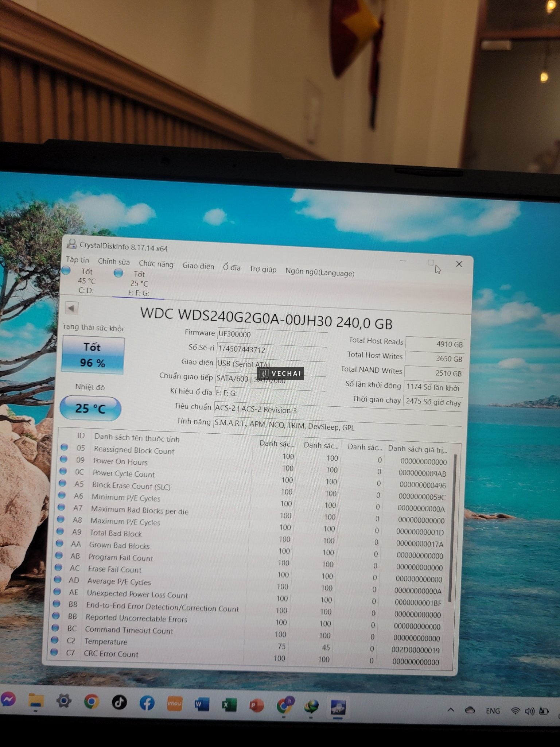
Task: Select the E: F: G: disk tab
Action: (x=139, y=283)
